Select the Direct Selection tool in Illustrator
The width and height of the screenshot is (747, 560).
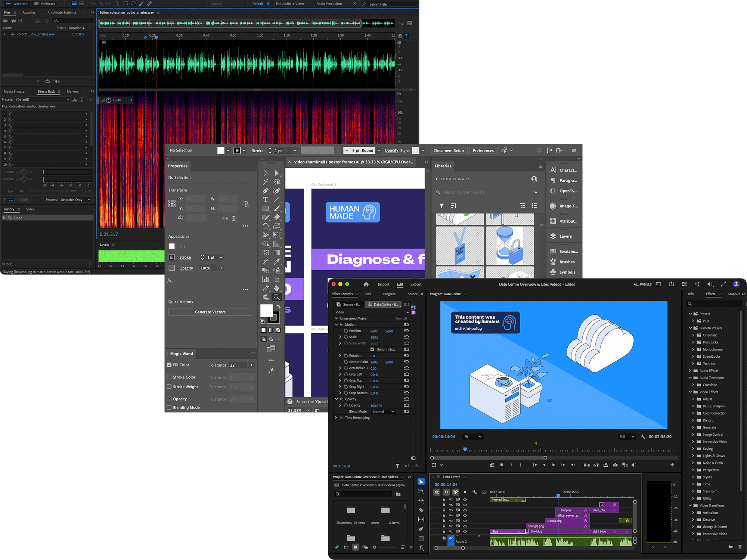(277, 173)
